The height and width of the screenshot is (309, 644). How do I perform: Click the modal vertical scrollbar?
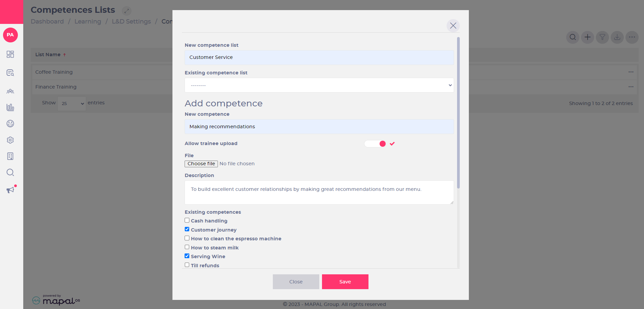pos(458,113)
